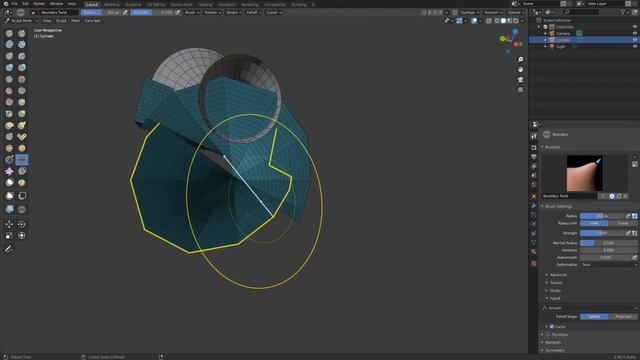Toggle the Cursor checkbox

(551, 327)
